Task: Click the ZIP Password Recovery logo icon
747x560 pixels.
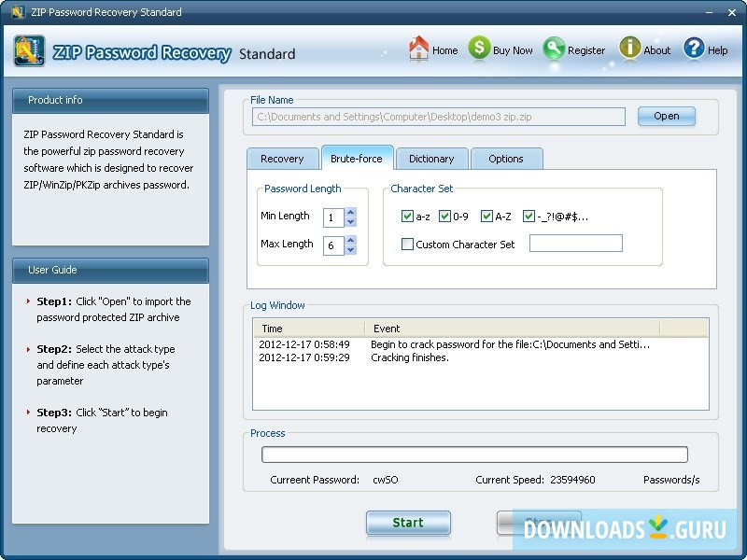Action: click(x=30, y=51)
